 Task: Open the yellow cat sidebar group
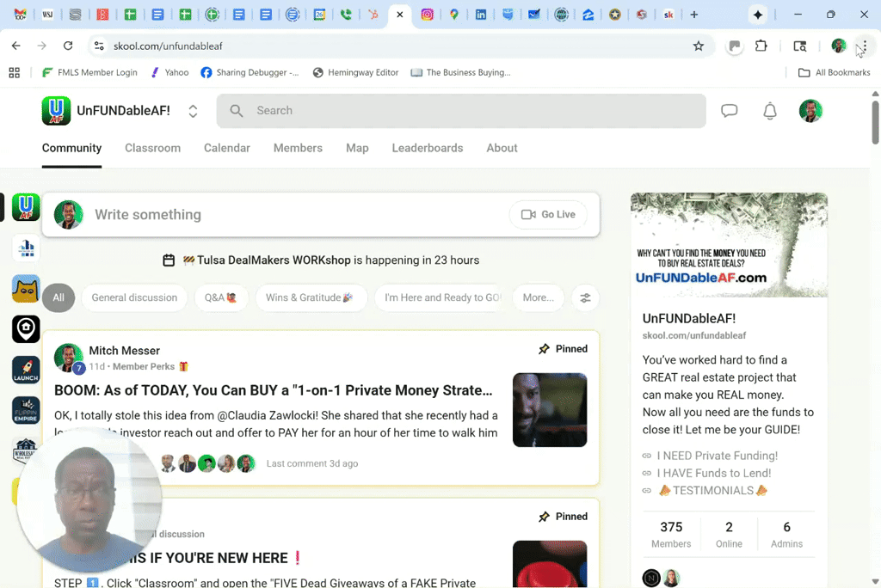(x=26, y=289)
